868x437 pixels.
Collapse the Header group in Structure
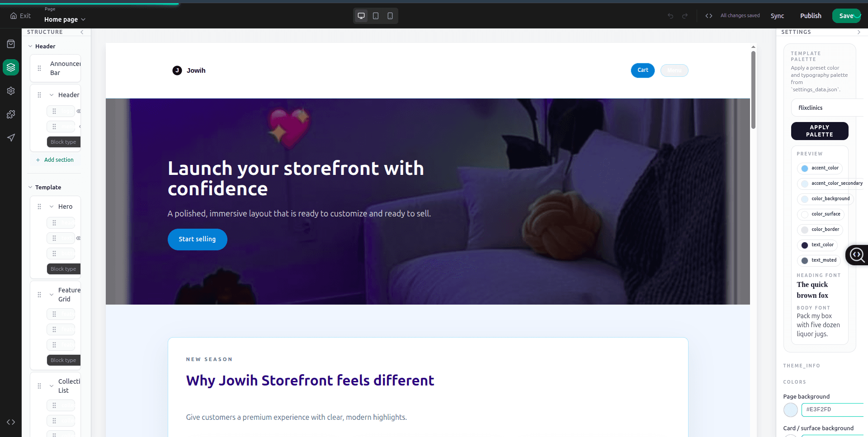tap(30, 46)
